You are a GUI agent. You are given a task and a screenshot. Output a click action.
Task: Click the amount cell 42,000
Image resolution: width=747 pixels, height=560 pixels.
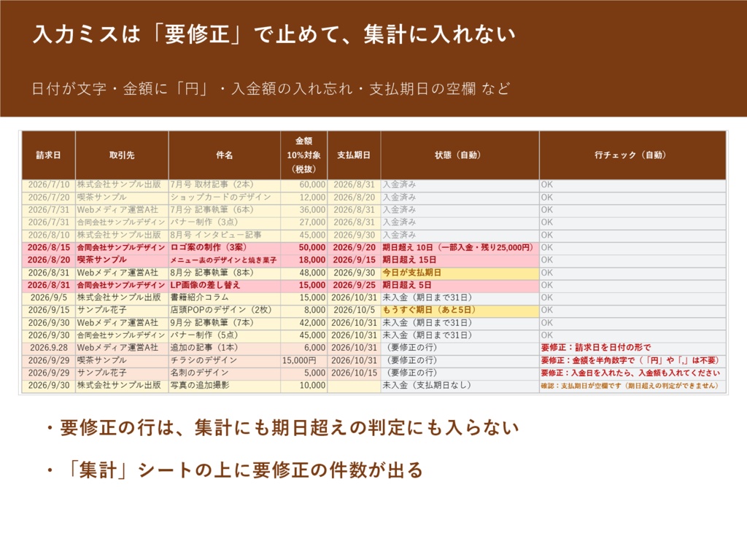[304, 323]
